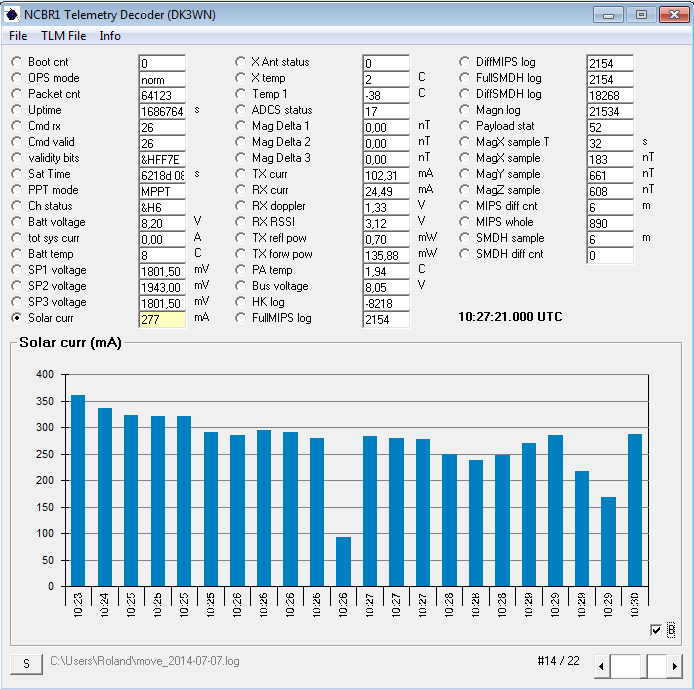Viewport: 694px width, 689px height.
Task: Click the S button at bottom left
Action: 27,663
